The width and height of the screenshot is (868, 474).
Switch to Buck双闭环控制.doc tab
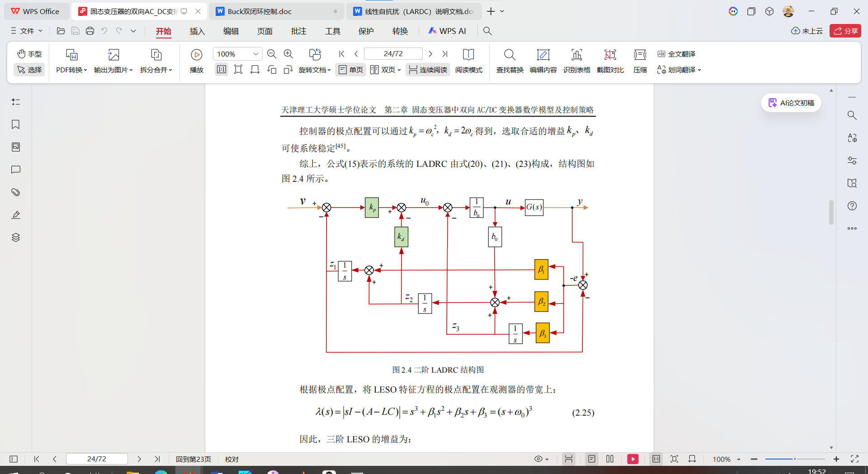(259, 11)
